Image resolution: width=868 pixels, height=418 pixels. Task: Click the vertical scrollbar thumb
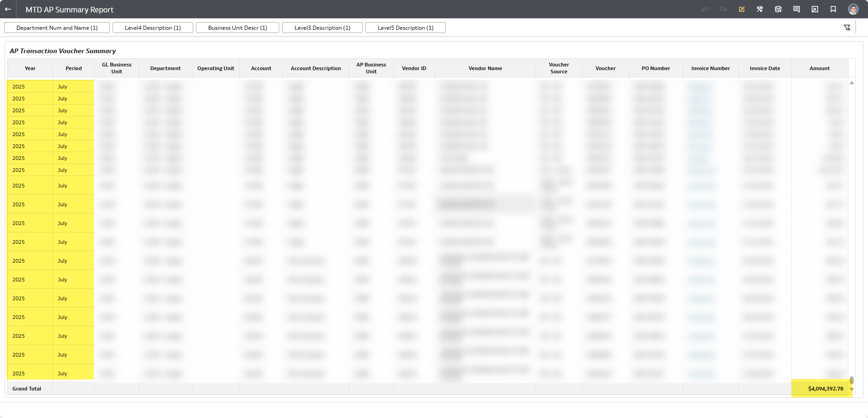pyautogui.click(x=852, y=380)
